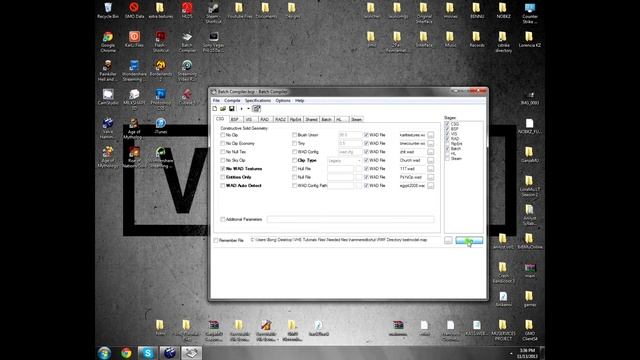Select Google Chrome desktop shortcut
640x360 pixels.
(108, 42)
